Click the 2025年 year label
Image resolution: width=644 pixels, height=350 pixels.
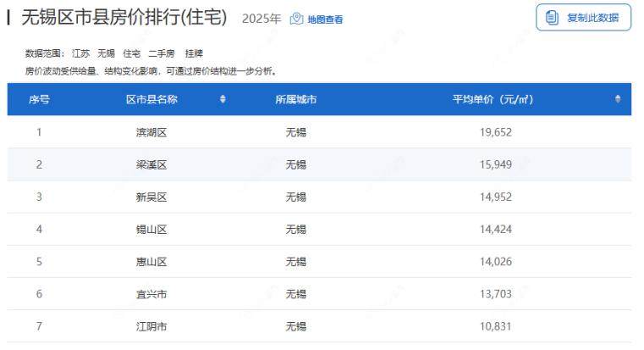[x=261, y=19]
